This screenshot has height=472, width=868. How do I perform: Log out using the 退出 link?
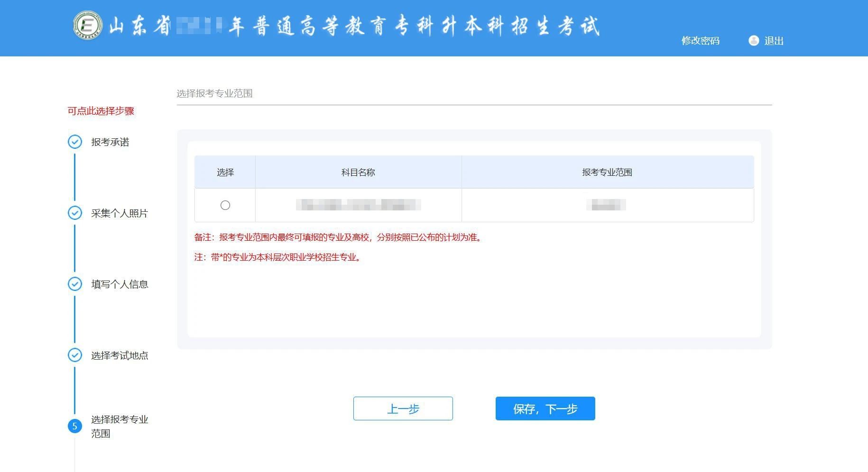coord(774,41)
